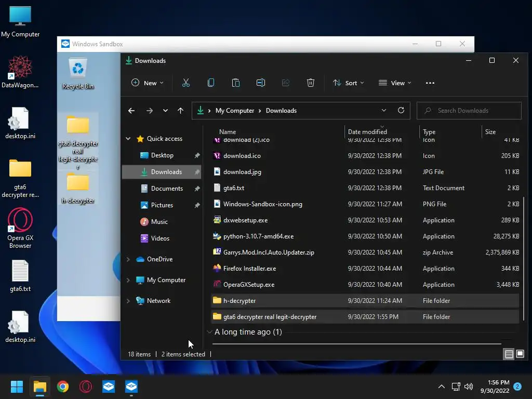Show hidden system tray icons
Viewport: 532px width, 399px height.
tap(442, 387)
